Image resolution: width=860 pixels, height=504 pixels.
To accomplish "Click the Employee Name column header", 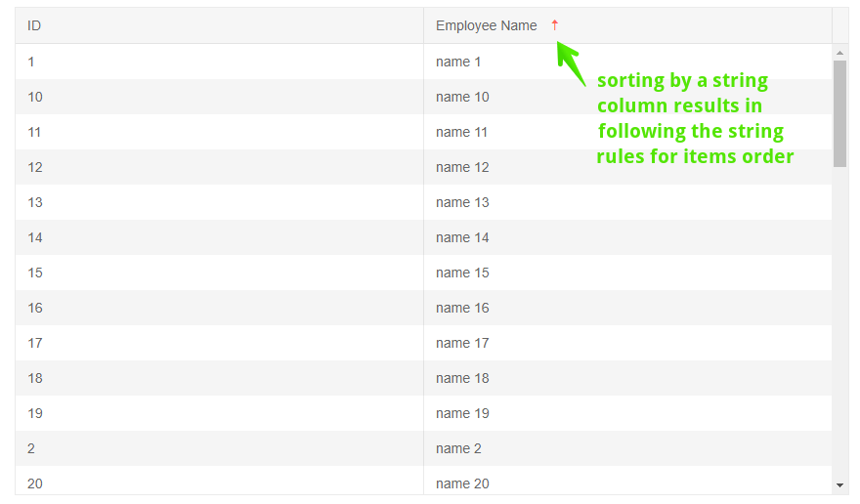I will click(x=486, y=25).
